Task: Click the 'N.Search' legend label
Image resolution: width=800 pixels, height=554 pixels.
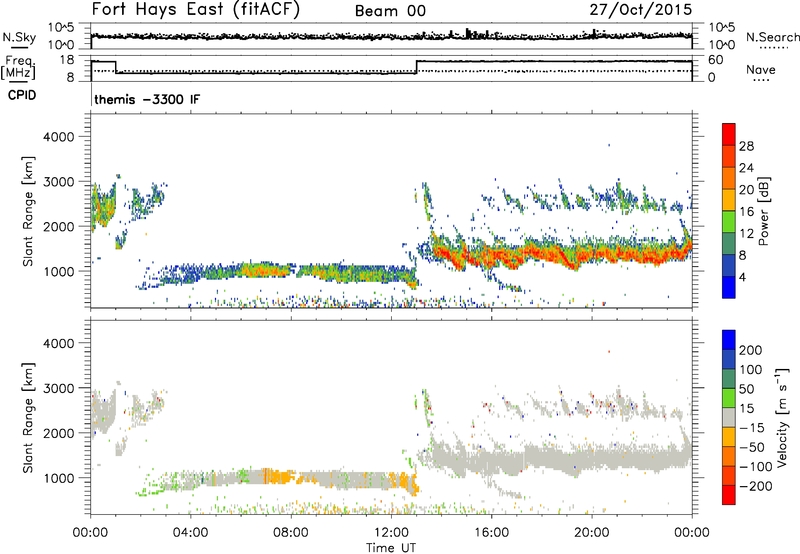Action: pyautogui.click(x=772, y=37)
